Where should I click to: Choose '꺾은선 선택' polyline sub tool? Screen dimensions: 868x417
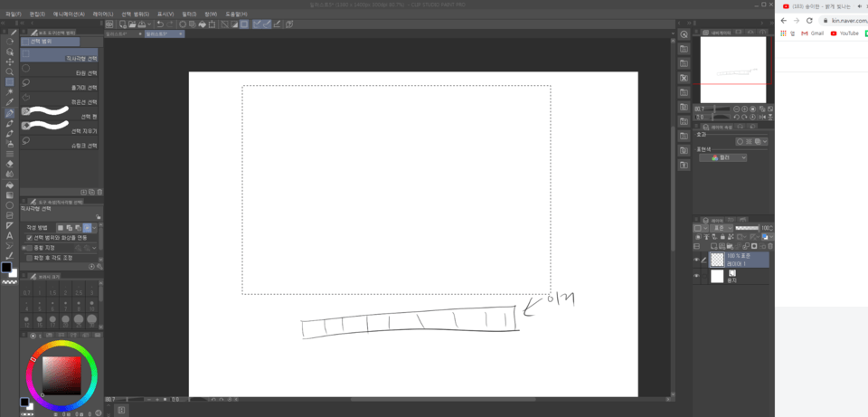click(60, 100)
